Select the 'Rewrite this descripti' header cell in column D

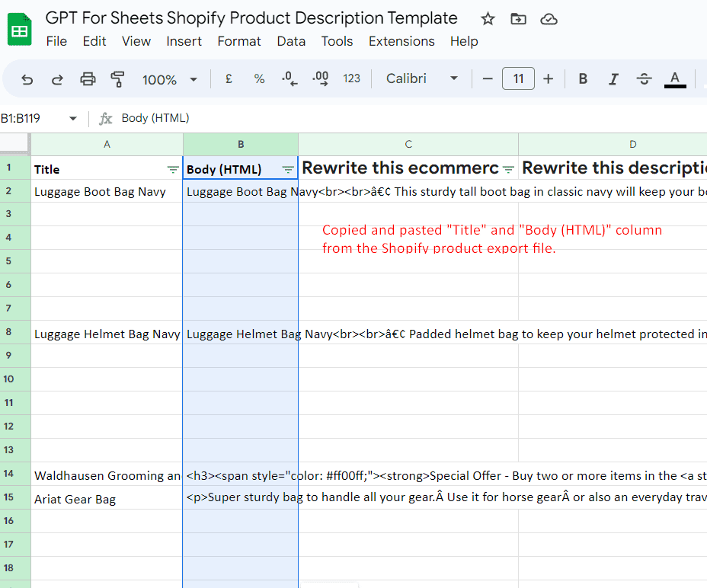pos(613,168)
